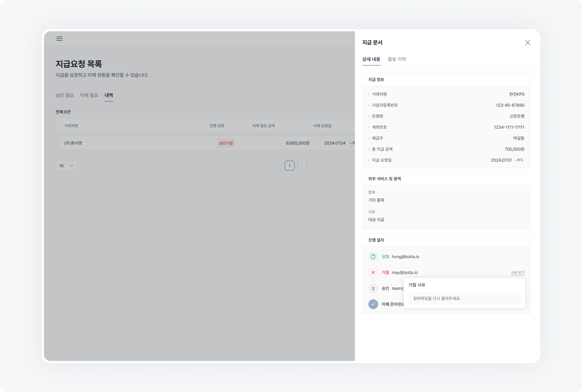Click the 승인거절 status badge

226,143
